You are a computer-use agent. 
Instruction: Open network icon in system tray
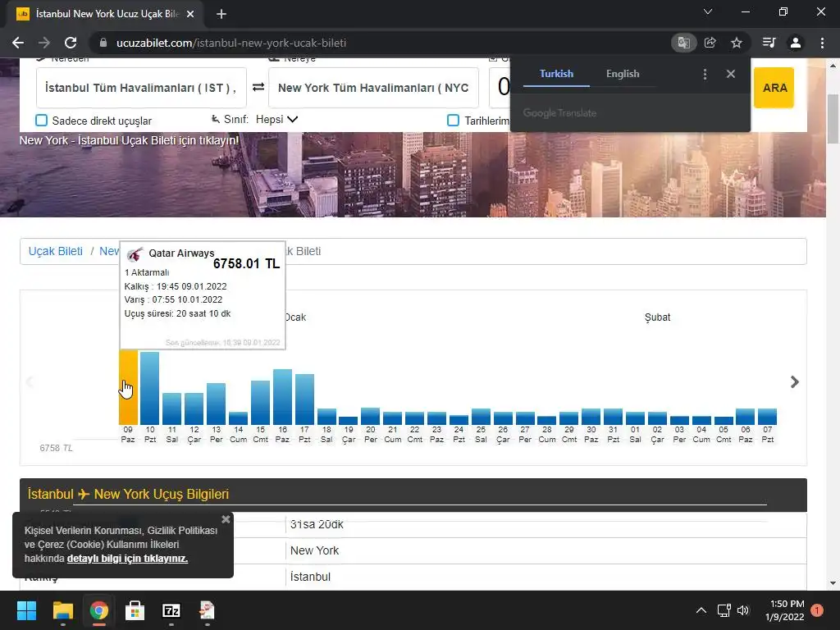click(x=724, y=610)
